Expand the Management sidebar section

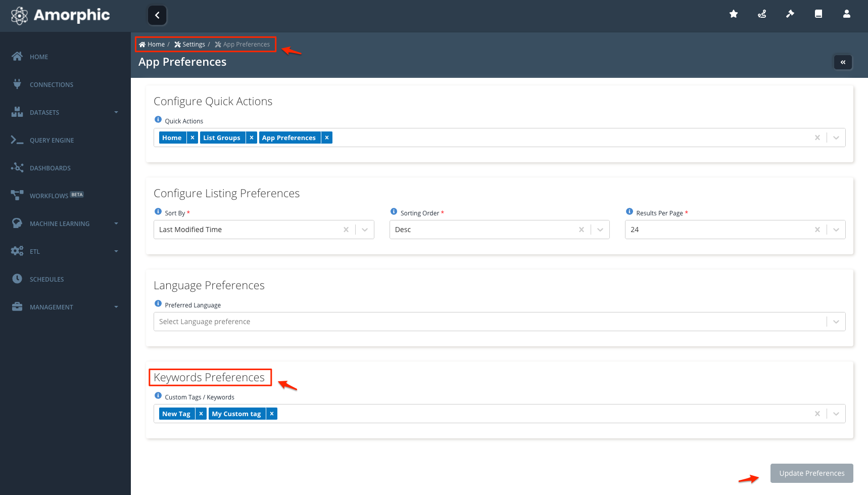point(117,307)
